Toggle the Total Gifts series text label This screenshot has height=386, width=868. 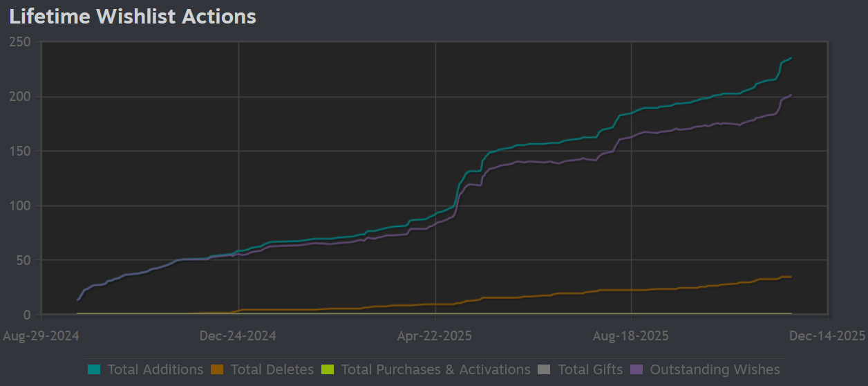[x=589, y=370]
